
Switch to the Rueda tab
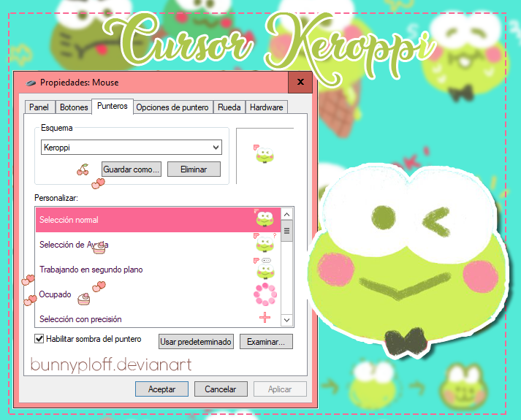coord(229,107)
